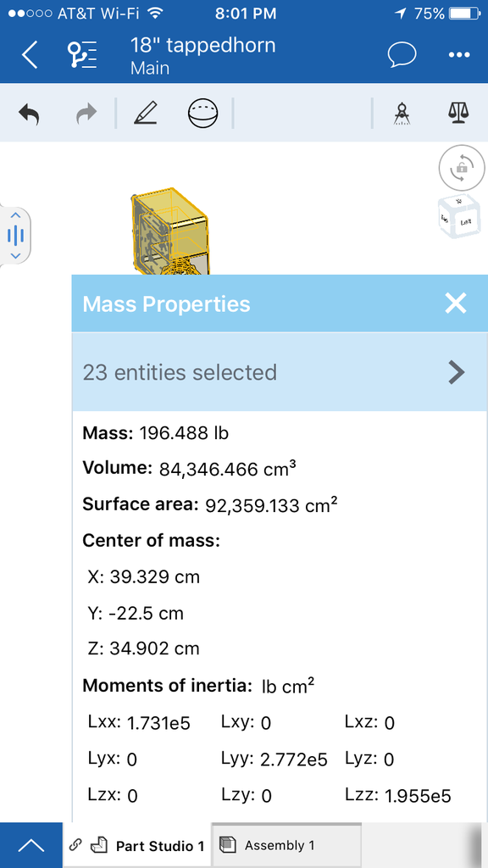Open the measure compass tool
The image size is (488, 868).
(x=401, y=114)
